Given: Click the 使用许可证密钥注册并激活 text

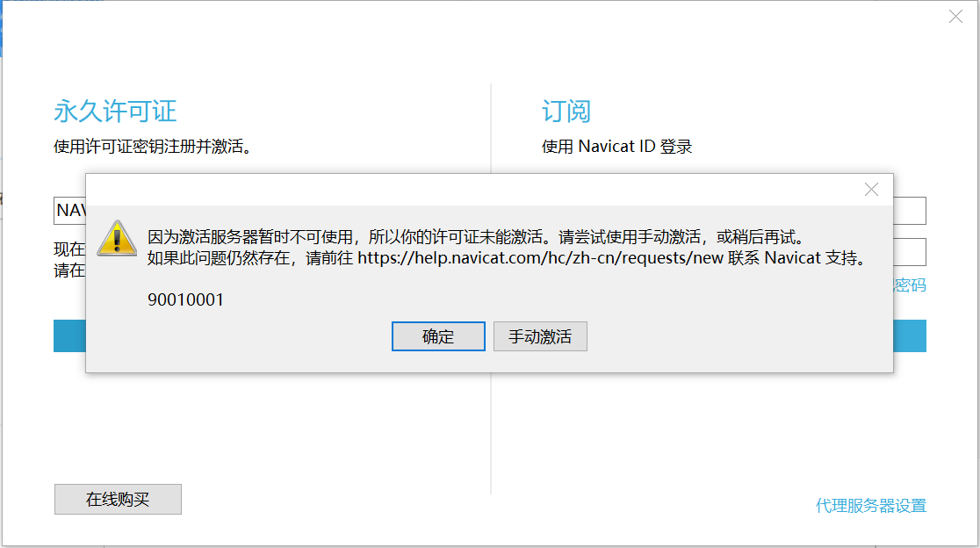Looking at the screenshot, I should click(x=153, y=146).
